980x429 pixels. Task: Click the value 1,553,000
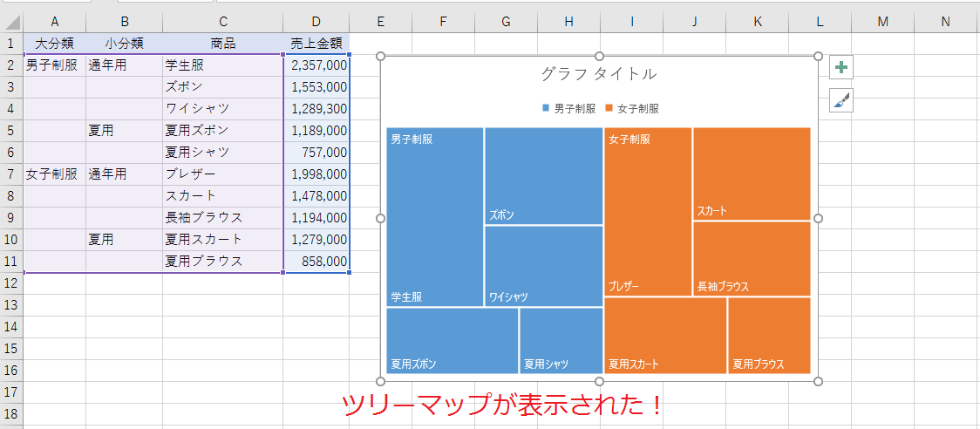pos(316,87)
